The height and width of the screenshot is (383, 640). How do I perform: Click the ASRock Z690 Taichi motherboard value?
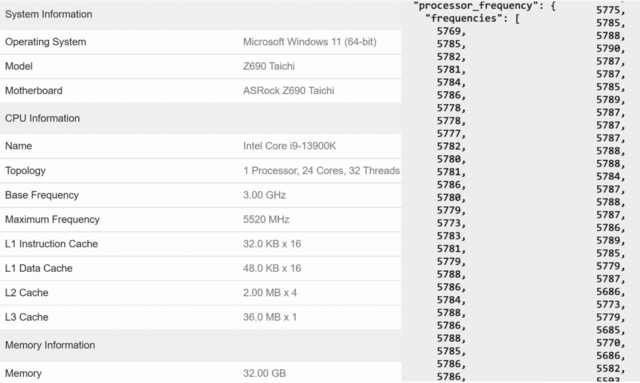[289, 91]
